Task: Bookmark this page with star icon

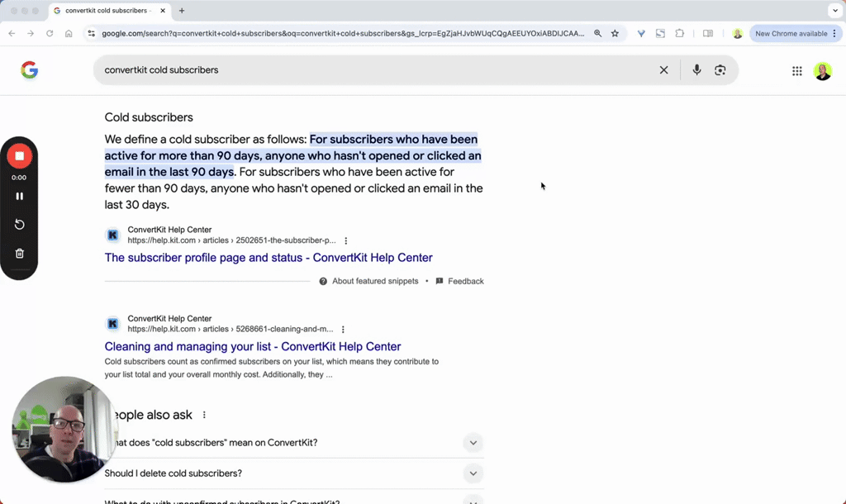Action: pos(615,33)
